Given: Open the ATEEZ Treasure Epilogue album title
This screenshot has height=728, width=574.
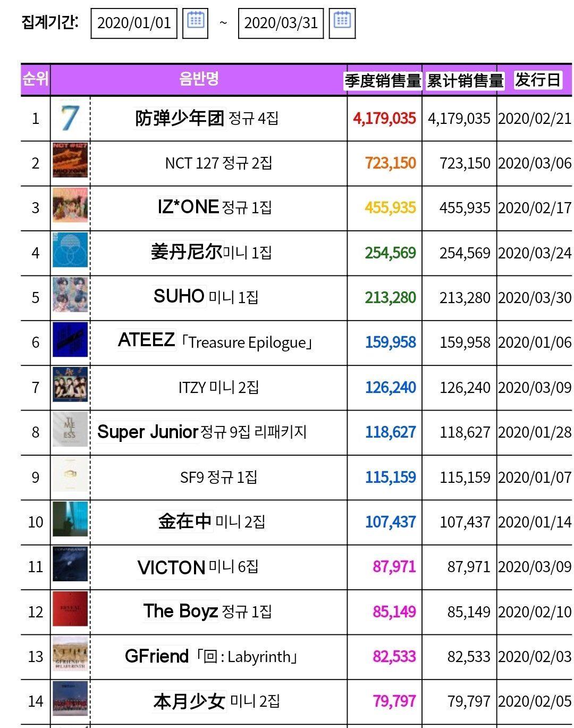Looking at the screenshot, I should point(215,340).
